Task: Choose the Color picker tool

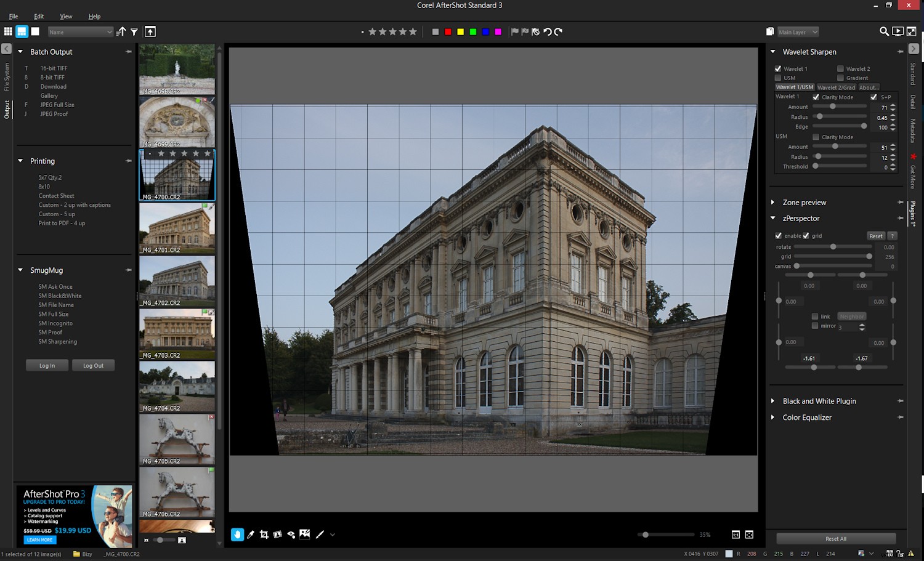Action: (x=251, y=535)
